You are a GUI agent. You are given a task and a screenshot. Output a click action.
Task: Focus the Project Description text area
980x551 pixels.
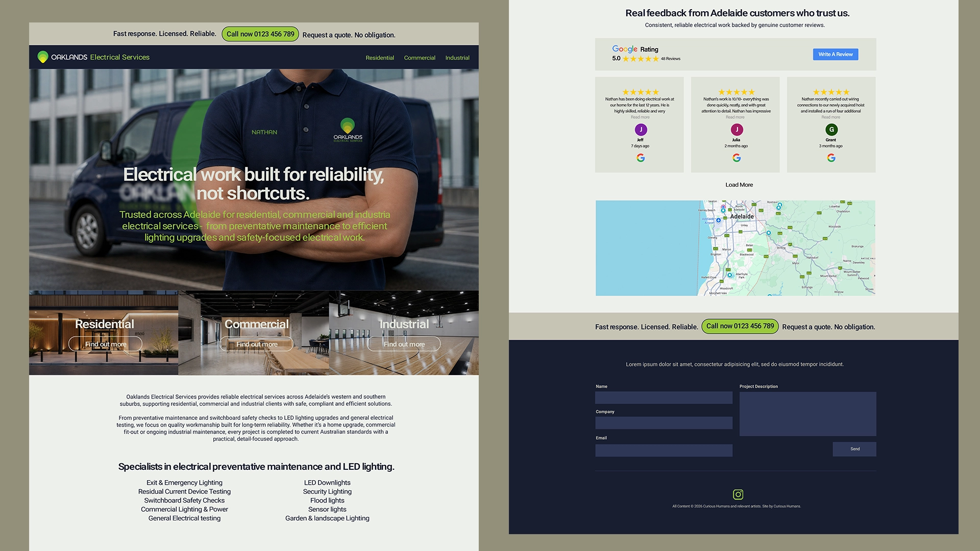[x=807, y=414]
